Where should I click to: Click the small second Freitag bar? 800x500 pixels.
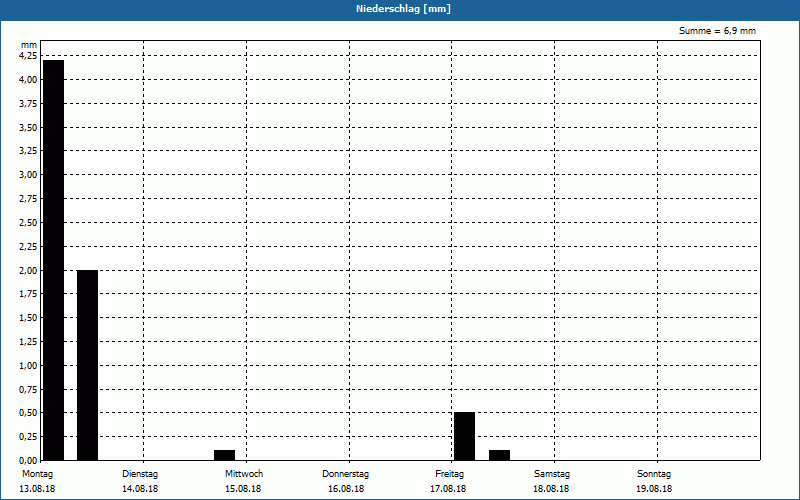point(499,455)
